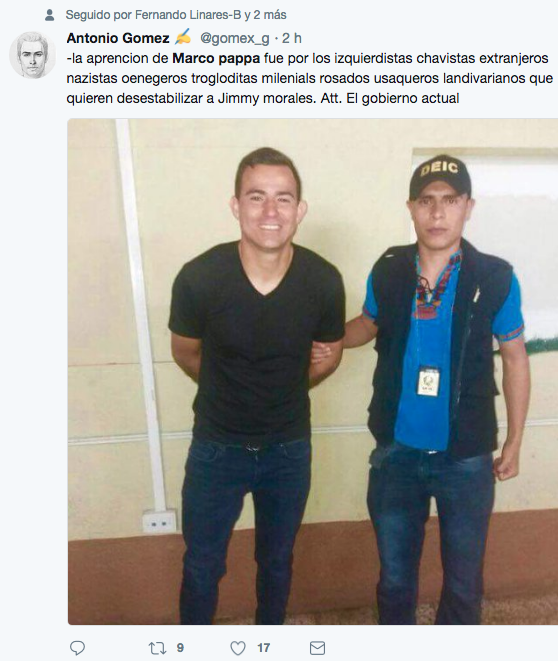Open Antonio Gomez profile avatar
Screen dimensions: 558x661
[x=32, y=55]
